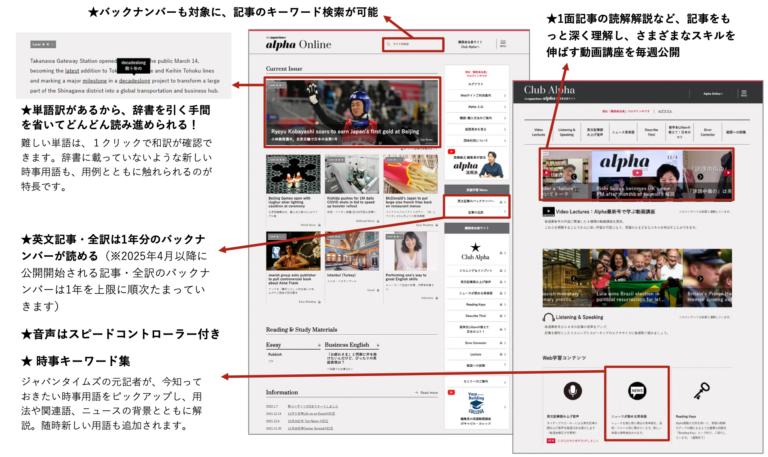Screen dimensions: 768x457
Task: Click the site search input field
Action: tap(413, 45)
